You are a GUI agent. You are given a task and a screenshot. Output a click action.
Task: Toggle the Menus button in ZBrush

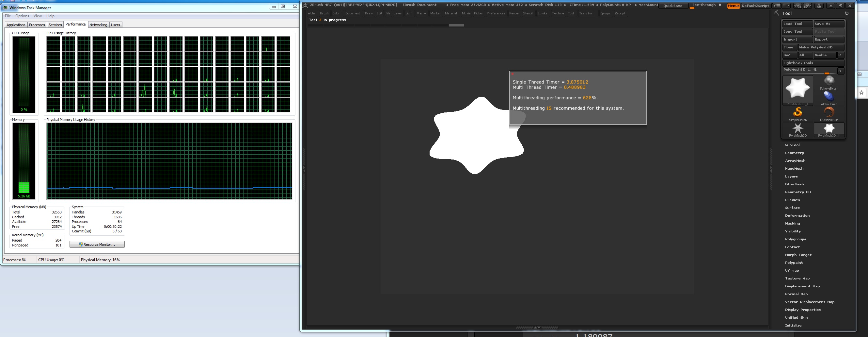(733, 6)
